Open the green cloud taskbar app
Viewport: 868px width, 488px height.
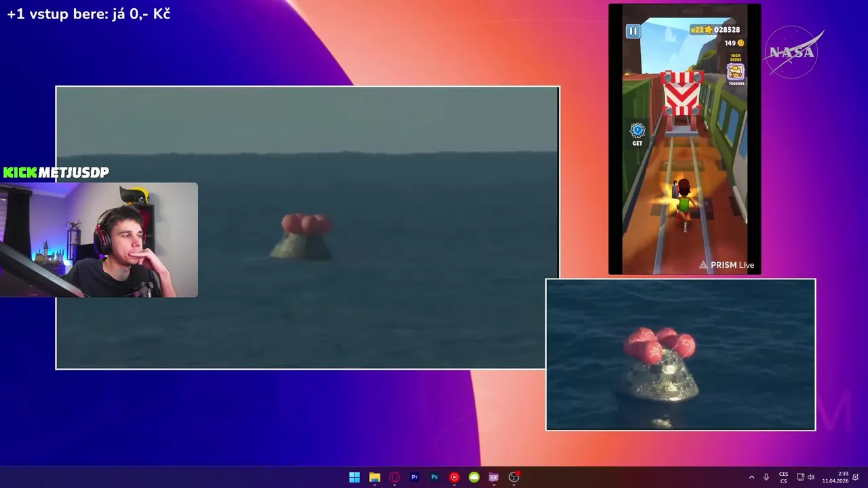474,477
